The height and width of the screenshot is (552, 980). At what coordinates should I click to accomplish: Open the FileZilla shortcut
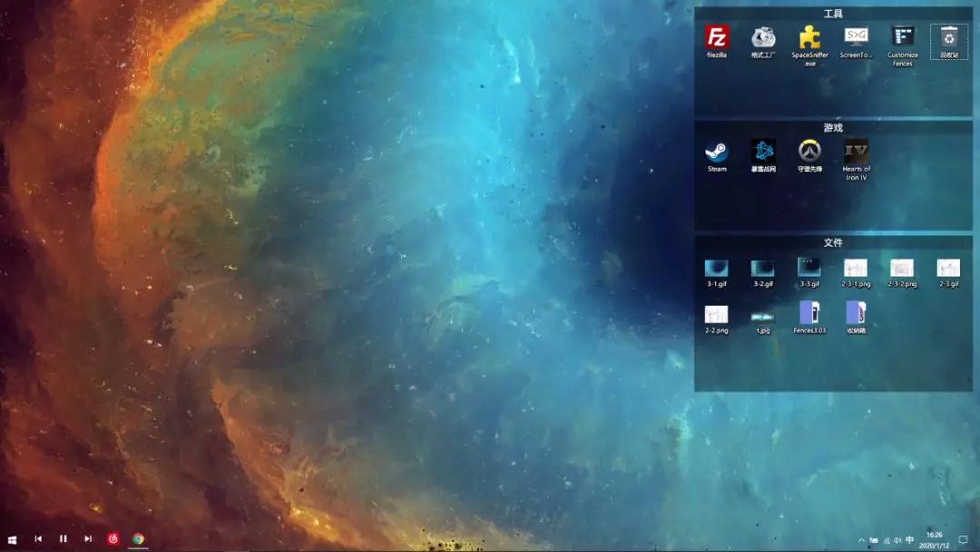(717, 38)
